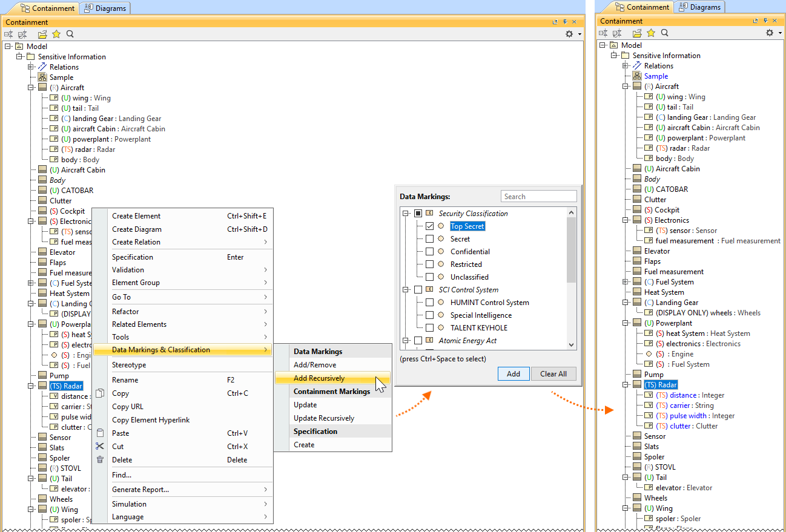Image resolution: width=786 pixels, height=532 pixels.
Task: Choose Add Recursively from the submenu
Action: 319,378
